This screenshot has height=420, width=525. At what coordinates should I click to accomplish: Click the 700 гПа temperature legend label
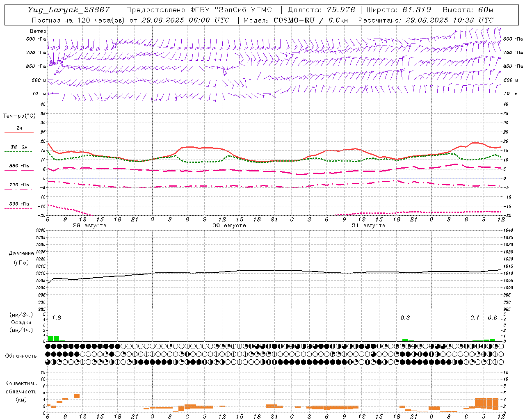point(19,185)
